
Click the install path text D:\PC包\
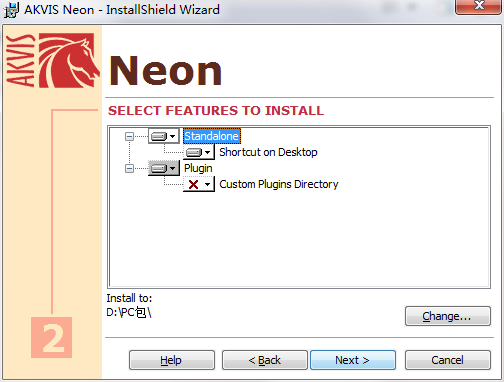[129, 313]
